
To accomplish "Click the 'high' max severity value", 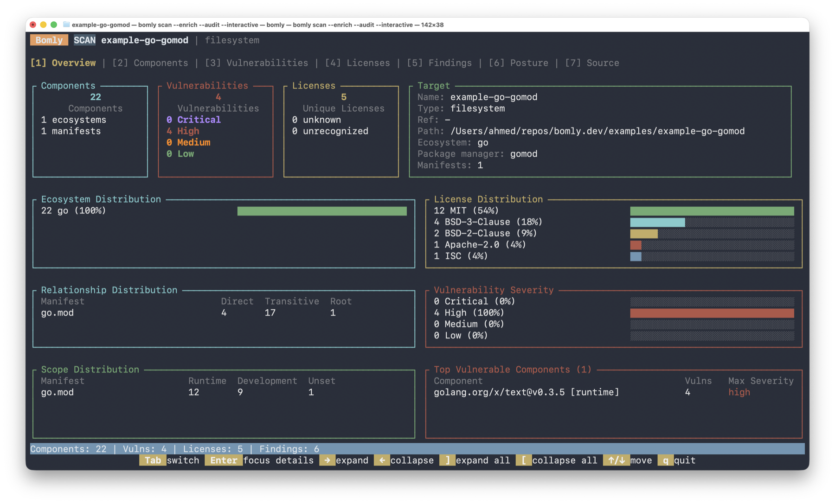I will tap(739, 392).
